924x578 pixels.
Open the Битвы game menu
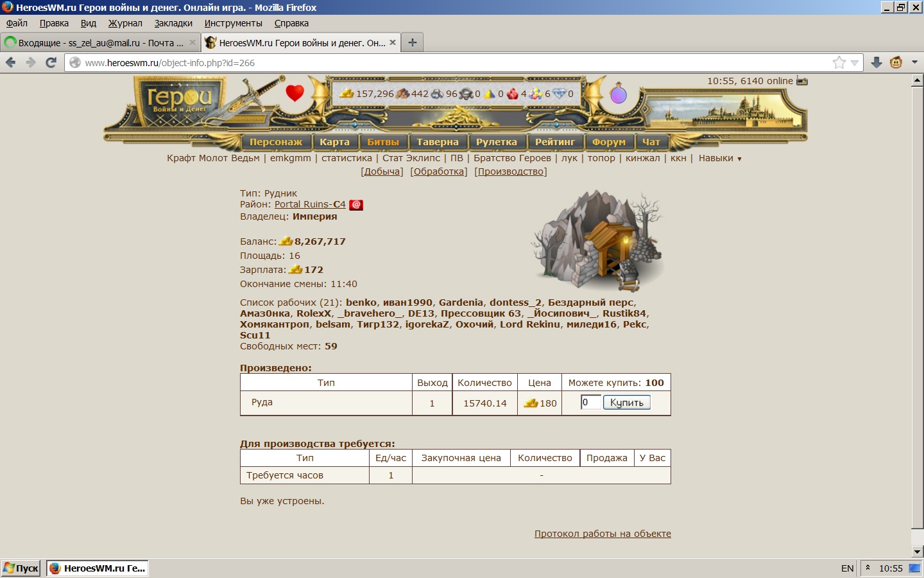coord(383,142)
